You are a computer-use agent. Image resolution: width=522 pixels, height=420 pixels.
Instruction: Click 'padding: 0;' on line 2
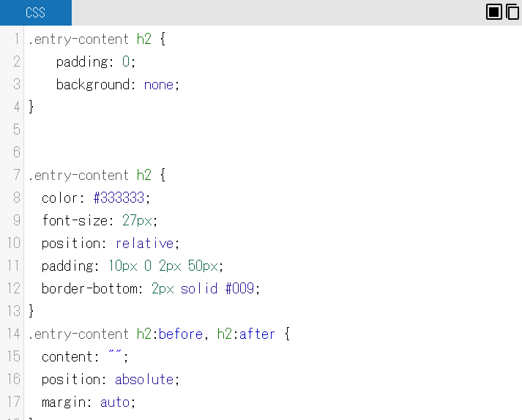pos(96,62)
